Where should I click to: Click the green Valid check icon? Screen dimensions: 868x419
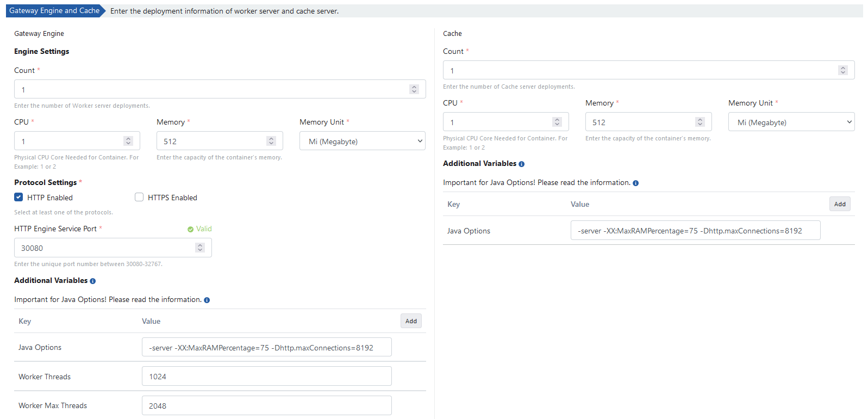[190, 230]
